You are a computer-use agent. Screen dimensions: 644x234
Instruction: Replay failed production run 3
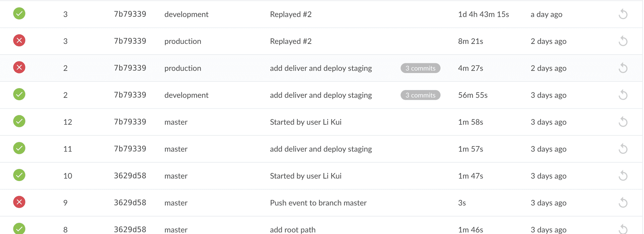pos(623,41)
